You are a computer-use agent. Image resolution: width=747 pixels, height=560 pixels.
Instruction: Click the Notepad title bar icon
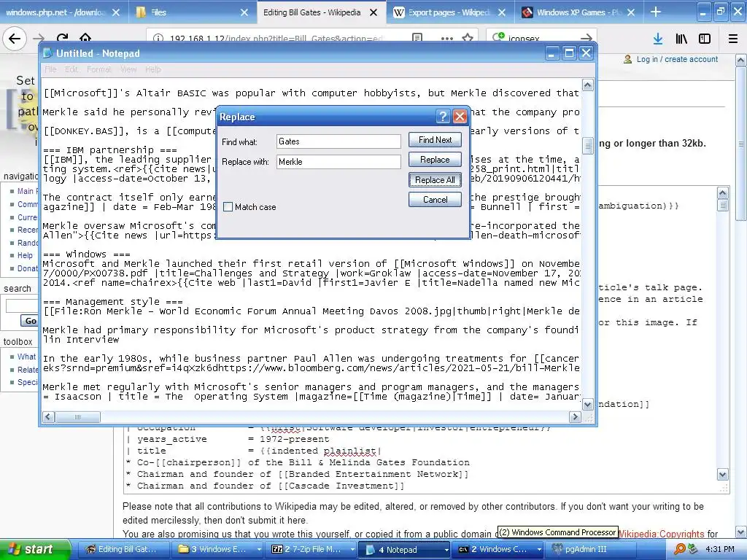click(x=47, y=53)
